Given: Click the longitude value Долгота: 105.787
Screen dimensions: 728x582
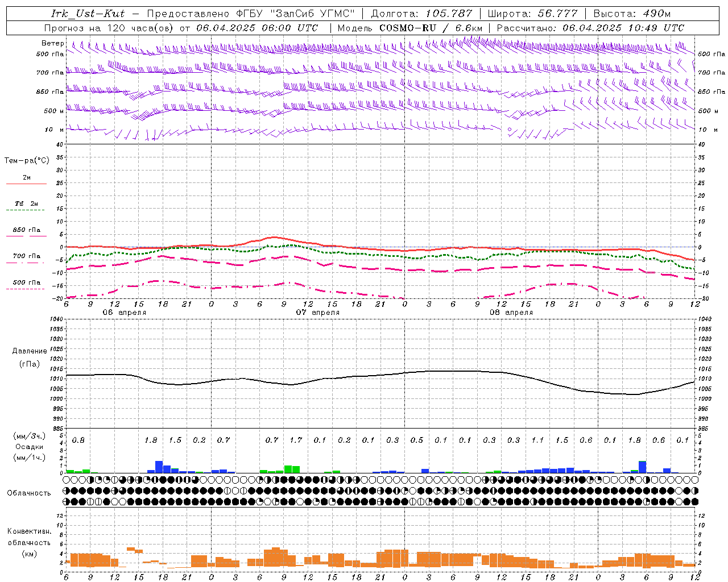Looking at the screenshot, I should 422,14.
